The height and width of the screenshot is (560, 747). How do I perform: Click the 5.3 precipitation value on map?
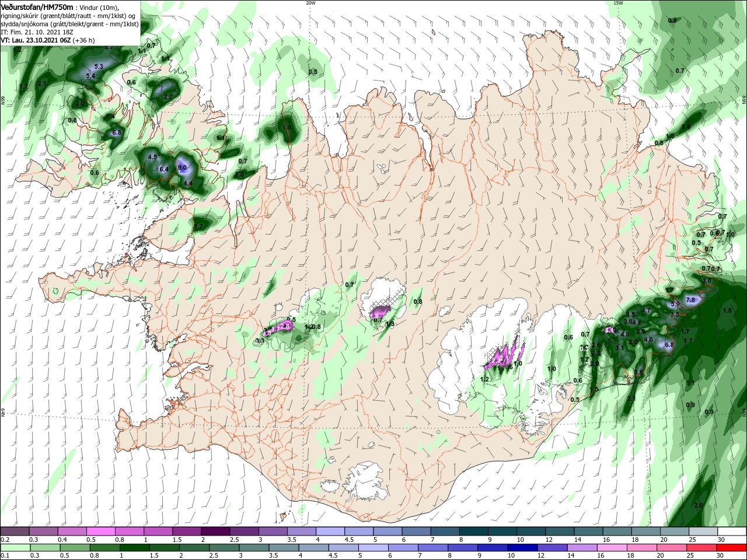tap(99, 67)
